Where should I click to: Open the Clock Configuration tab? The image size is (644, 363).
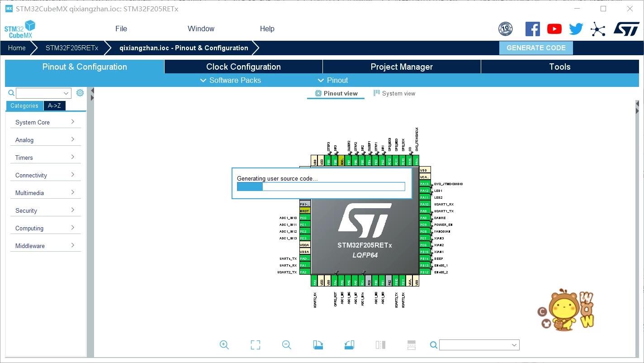point(243,67)
